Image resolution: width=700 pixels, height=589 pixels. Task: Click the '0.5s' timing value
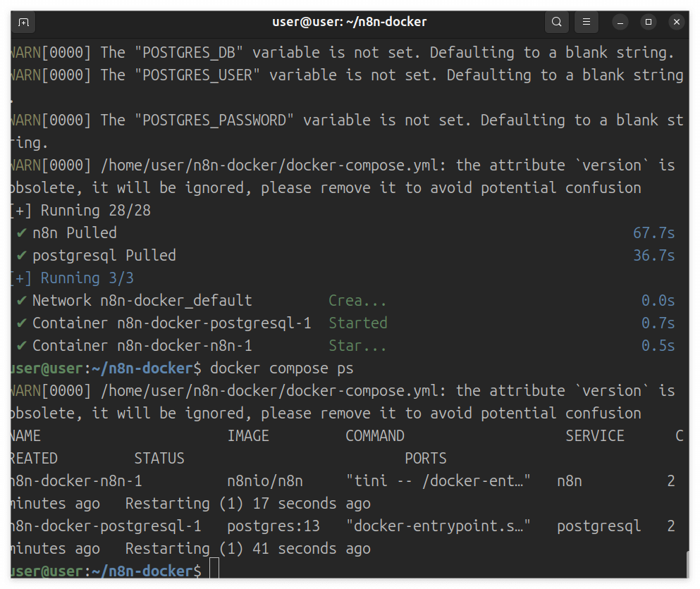click(x=658, y=346)
